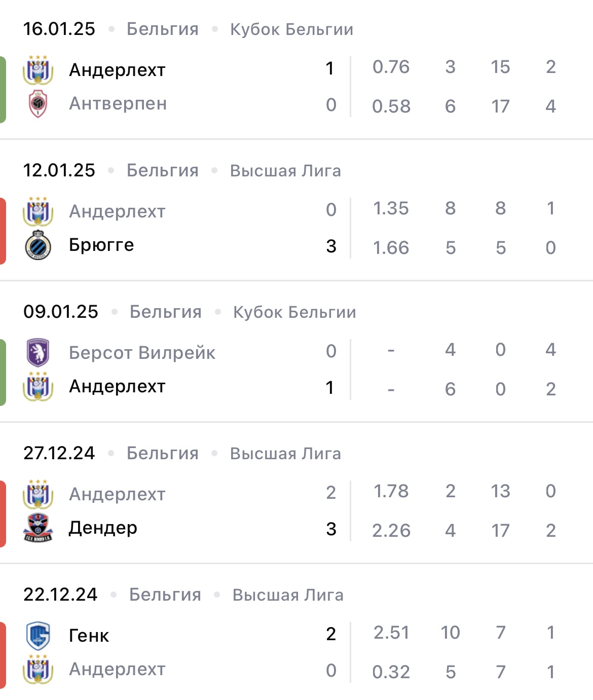Viewport: 593px width, 700px height.
Task: Open Высшая Лига label for 12.01.25 match
Action: pos(285,171)
